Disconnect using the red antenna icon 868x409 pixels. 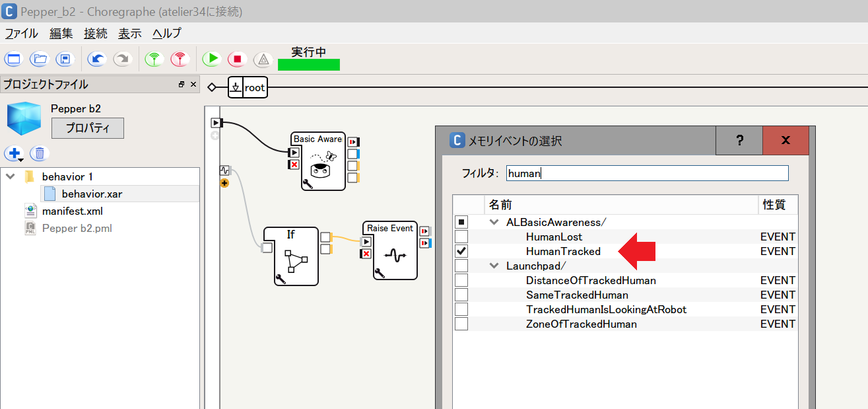180,59
